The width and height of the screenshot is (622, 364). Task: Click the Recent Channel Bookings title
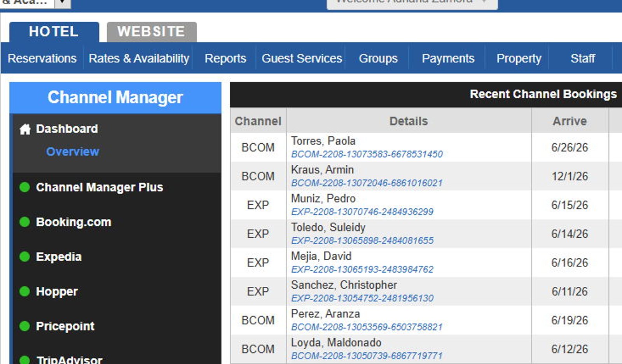coord(543,94)
